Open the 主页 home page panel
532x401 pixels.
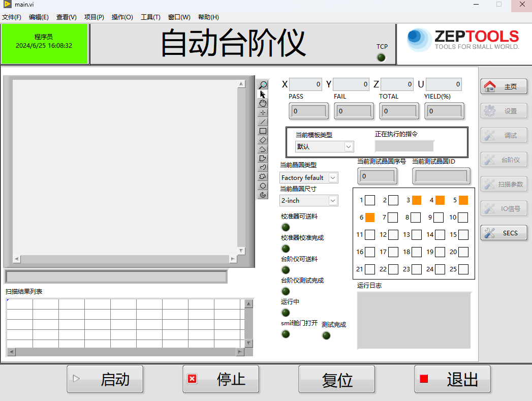(x=503, y=86)
